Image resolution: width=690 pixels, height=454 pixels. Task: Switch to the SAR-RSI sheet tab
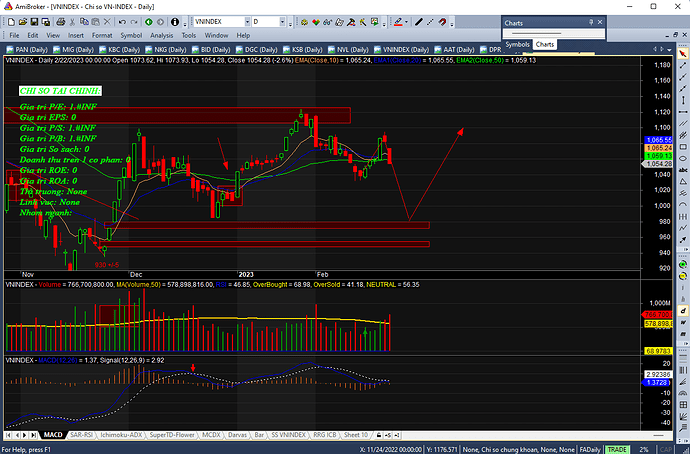(81, 435)
